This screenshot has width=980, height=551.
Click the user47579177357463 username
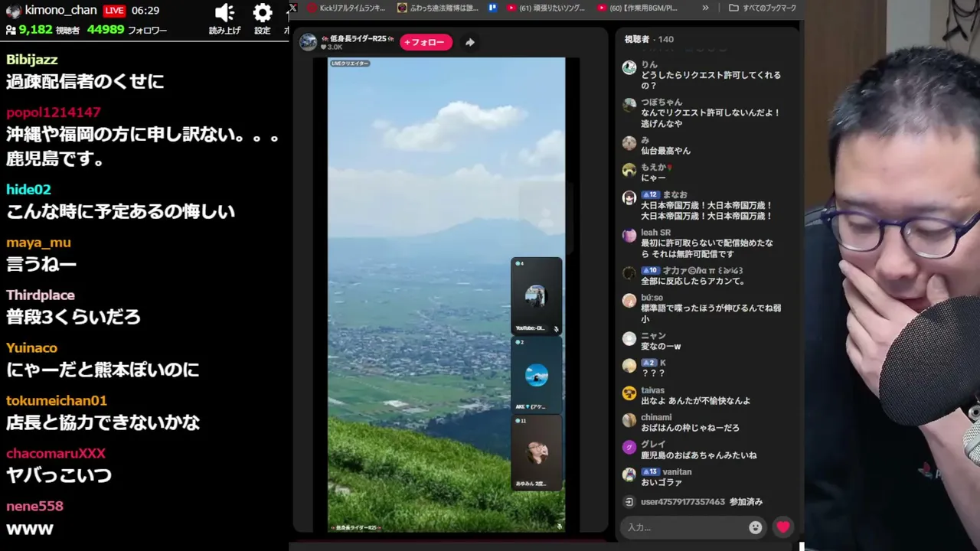pyautogui.click(x=683, y=502)
